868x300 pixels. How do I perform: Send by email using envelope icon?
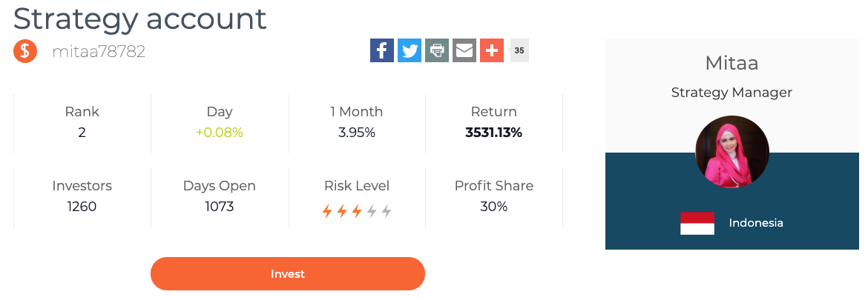tap(464, 50)
